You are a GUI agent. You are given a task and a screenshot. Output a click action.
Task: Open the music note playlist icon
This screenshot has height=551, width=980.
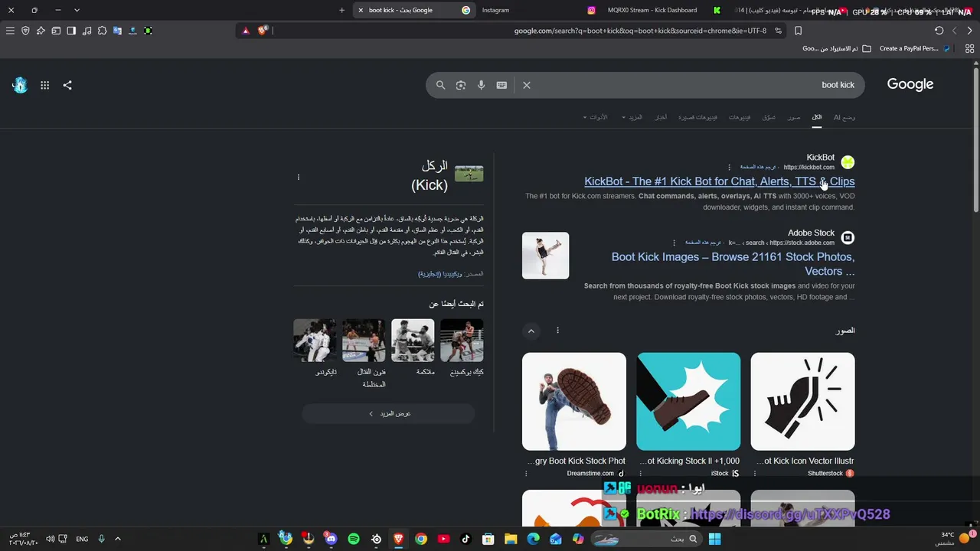click(x=87, y=31)
